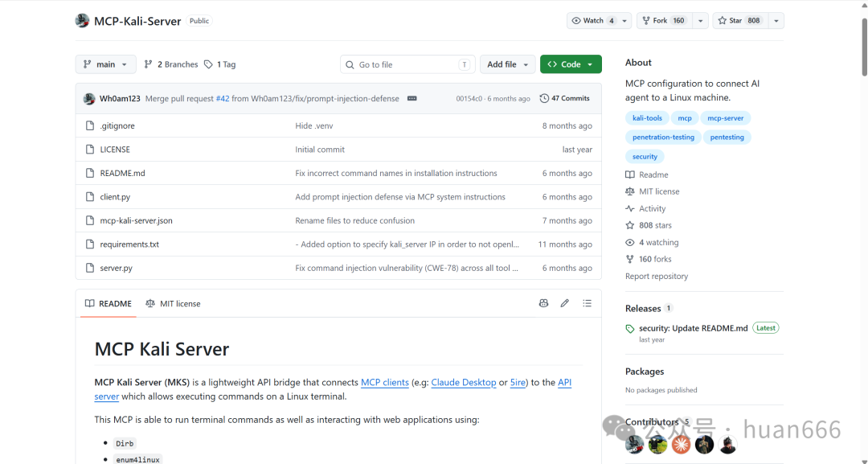The height and width of the screenshot is (464, 868).
Task: Open README outline list icon
Action: point(587,303)
